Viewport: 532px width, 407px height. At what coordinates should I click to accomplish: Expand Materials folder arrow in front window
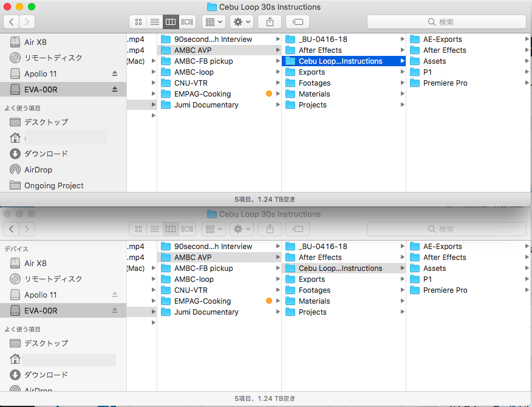[403, 94]
